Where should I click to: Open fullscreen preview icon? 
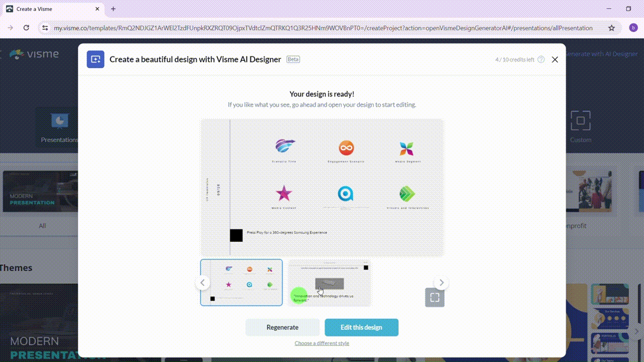(435, 297)
